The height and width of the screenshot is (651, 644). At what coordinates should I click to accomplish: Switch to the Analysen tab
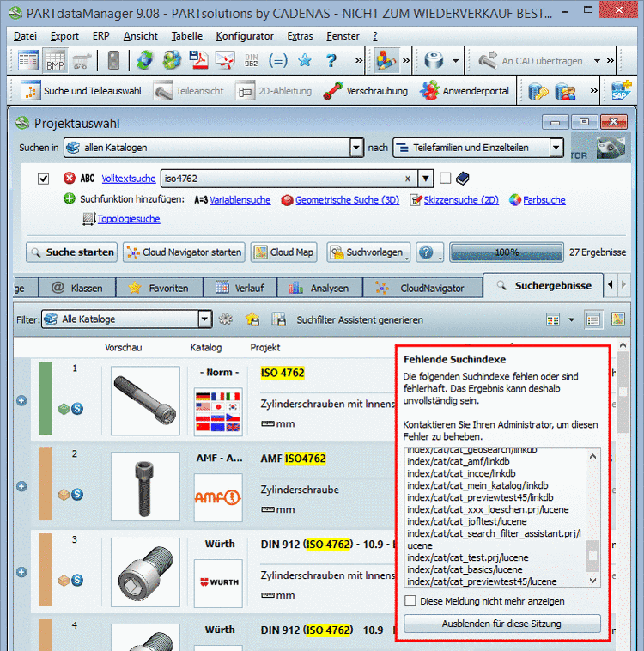click(319, 288)
